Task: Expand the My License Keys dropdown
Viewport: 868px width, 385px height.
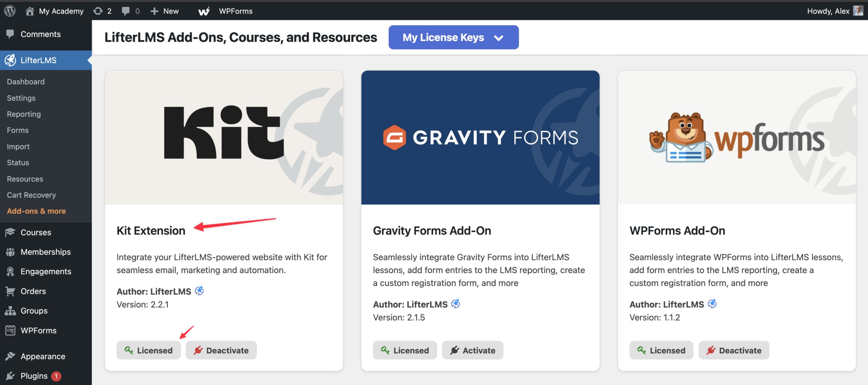Action: tap(453, 37)
